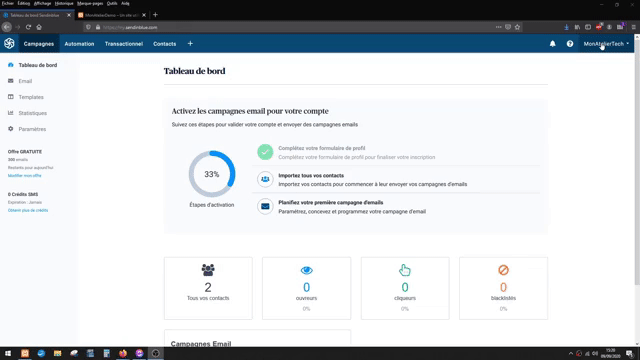Navigate back with browser back arrow
The height and width of the screenshot is (360, 640).
coord(7,27)
